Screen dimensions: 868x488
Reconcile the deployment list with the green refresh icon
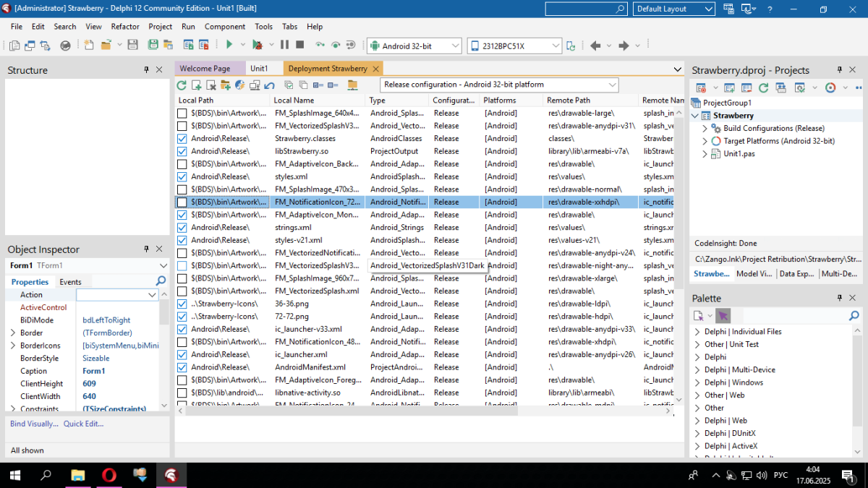[x=182, y=85]
